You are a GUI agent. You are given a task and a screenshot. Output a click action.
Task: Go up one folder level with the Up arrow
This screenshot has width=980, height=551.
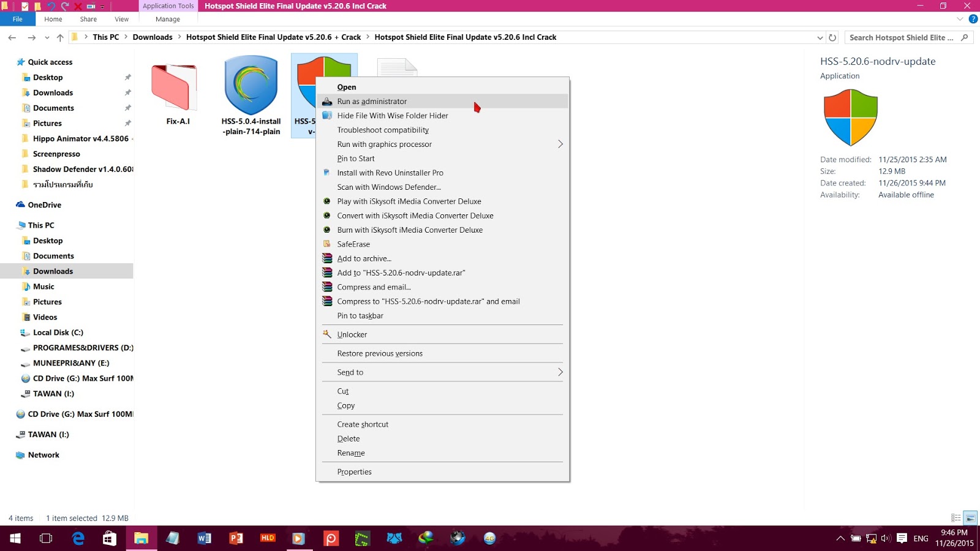click(60, 37)
